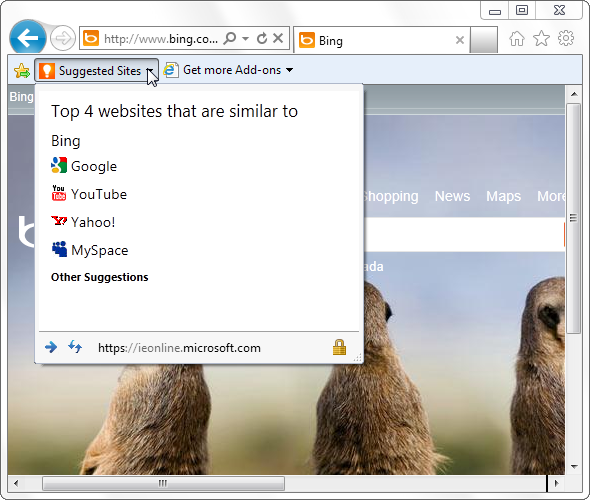Viewport: 590px width, 500px height.
Task: Select the Bing tab
Action: pyautogui.click(x=381, y=40)
